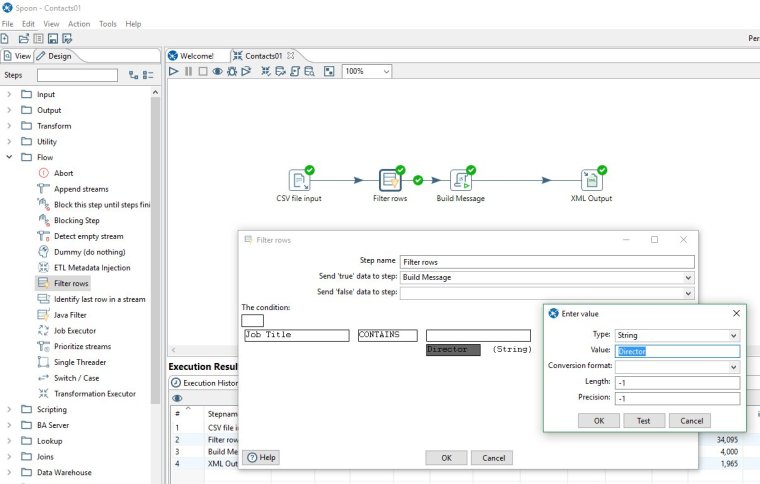Screen dimensions: 760x484
Task: Toggle the show results pane icon
Action: [329, 71]
